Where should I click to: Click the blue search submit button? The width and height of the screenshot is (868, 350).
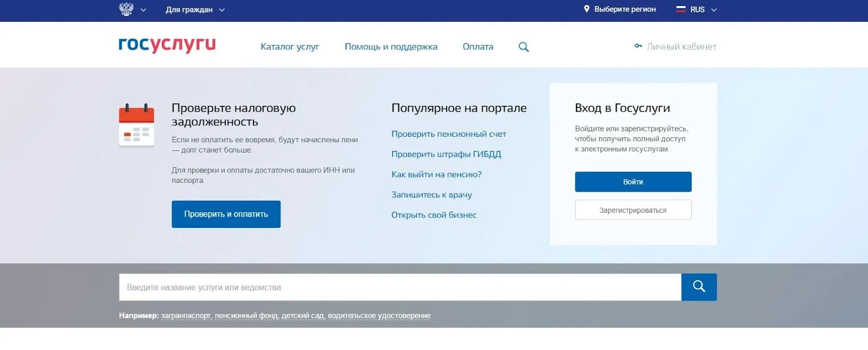pos(699,287)
